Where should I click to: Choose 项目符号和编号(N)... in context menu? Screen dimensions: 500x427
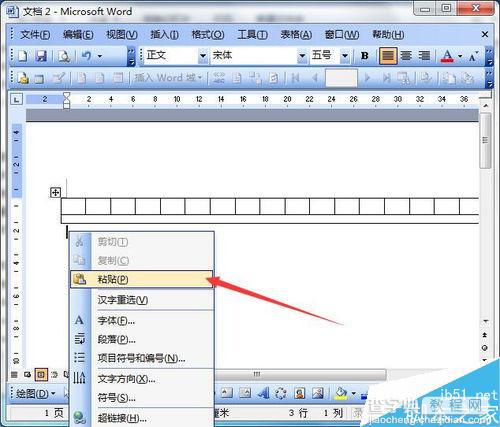tap(142, 358)
